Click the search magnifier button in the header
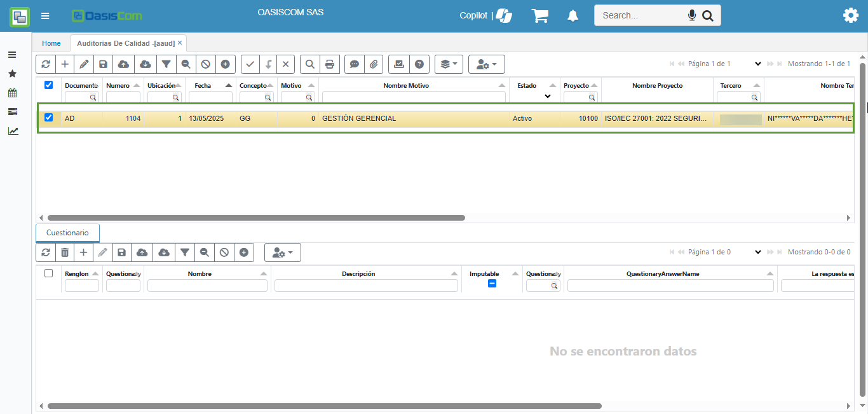 [708, 15]
